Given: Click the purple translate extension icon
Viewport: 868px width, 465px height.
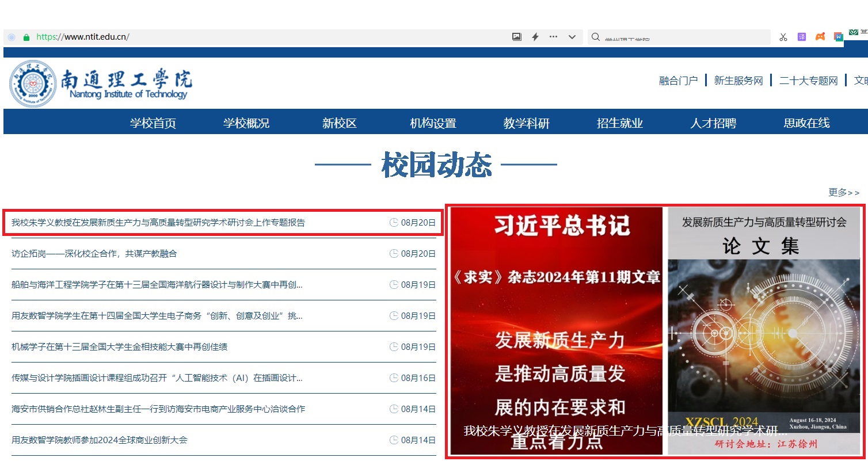Looking at the screenshot, I should 802,37.
